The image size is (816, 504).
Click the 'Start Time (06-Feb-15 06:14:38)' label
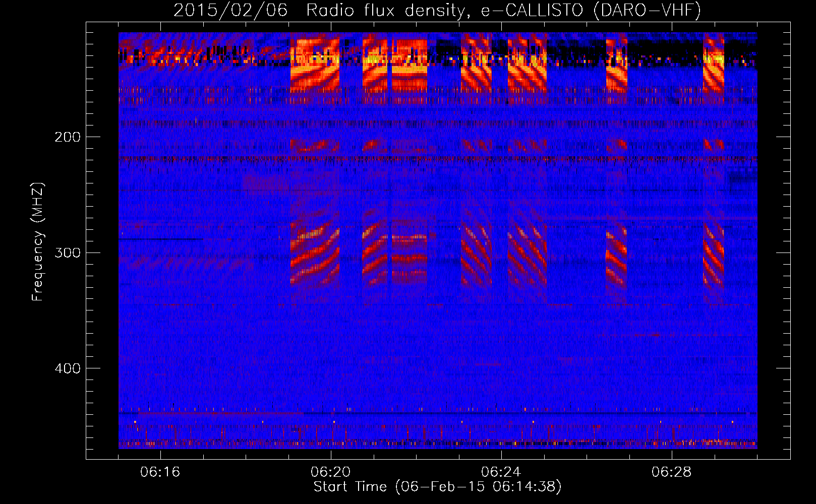pyautogui.click(x=437, y=487)
